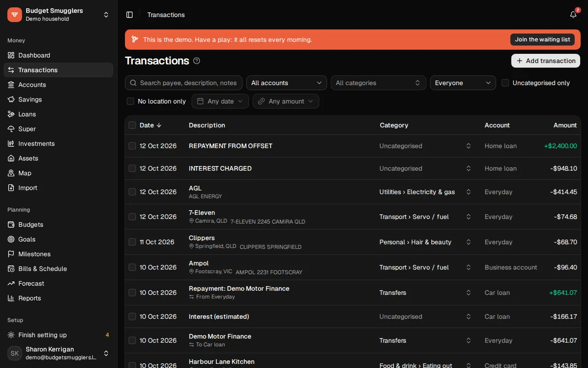Click the Bills & Schedule calendar icon
This screenshot has width=588, height=368.
[11, 269]
